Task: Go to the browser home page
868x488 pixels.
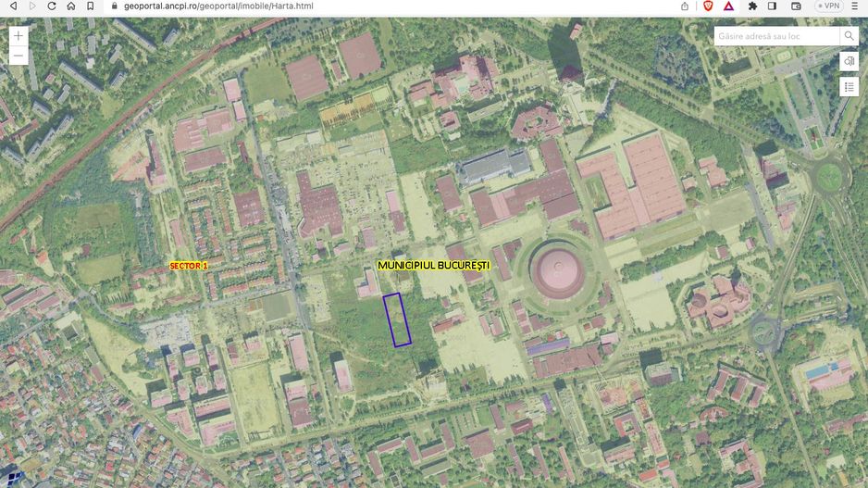Action: click(x=70, y=6)
